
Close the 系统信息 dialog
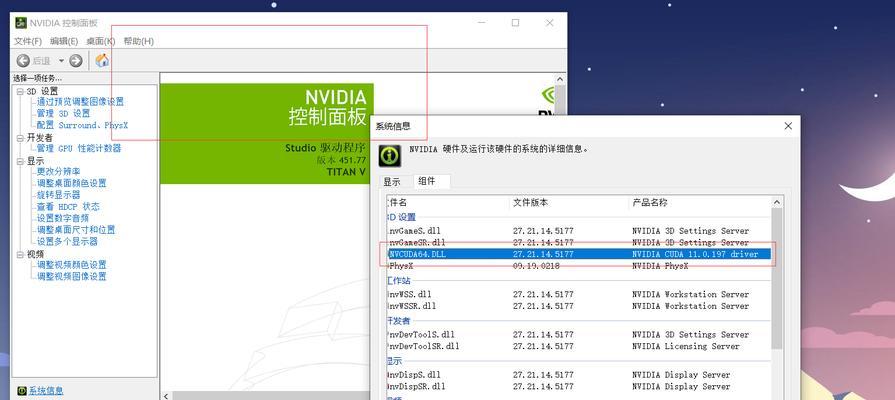click(788, 126)
